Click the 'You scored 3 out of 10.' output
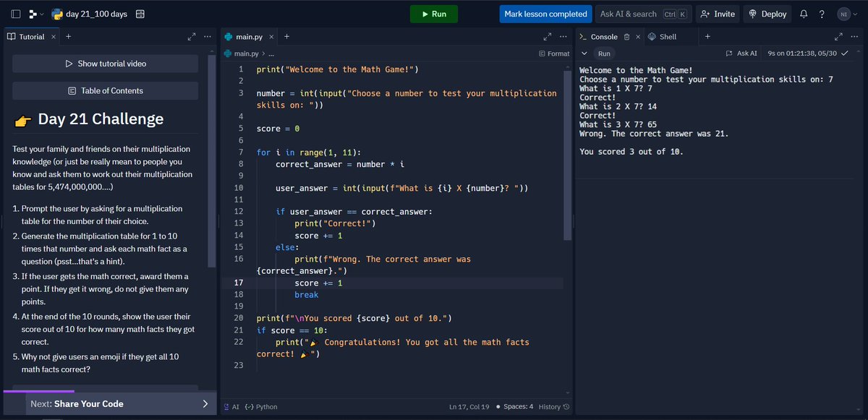The height and width of the screenshot is (420, 868). 631,152
